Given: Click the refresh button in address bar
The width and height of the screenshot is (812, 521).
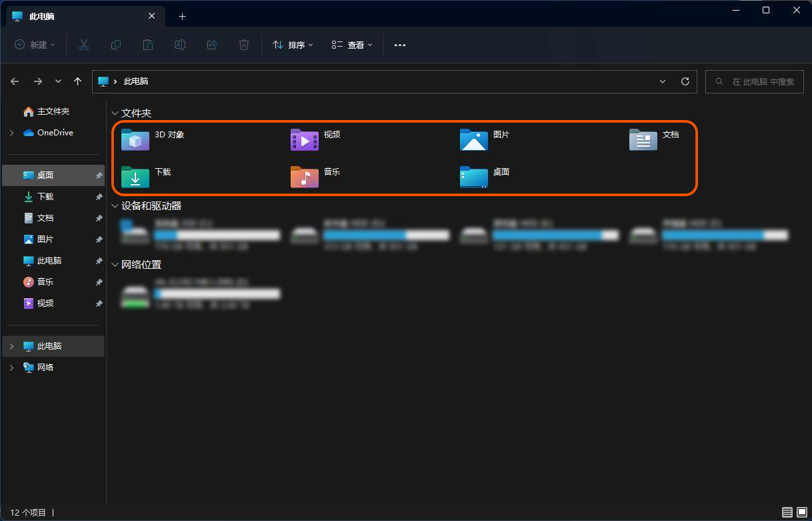Looking at the screenshot, I should [x=685, y=81].
